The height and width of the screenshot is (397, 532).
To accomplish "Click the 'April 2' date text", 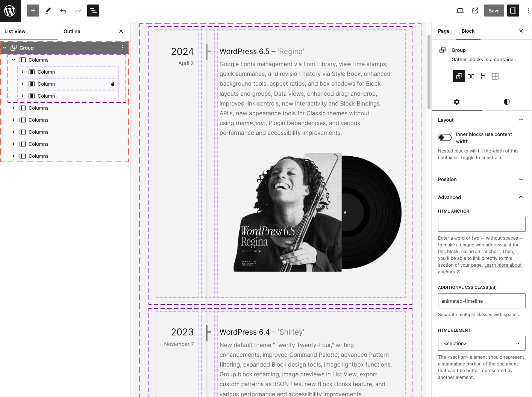I will coord(186,63).
